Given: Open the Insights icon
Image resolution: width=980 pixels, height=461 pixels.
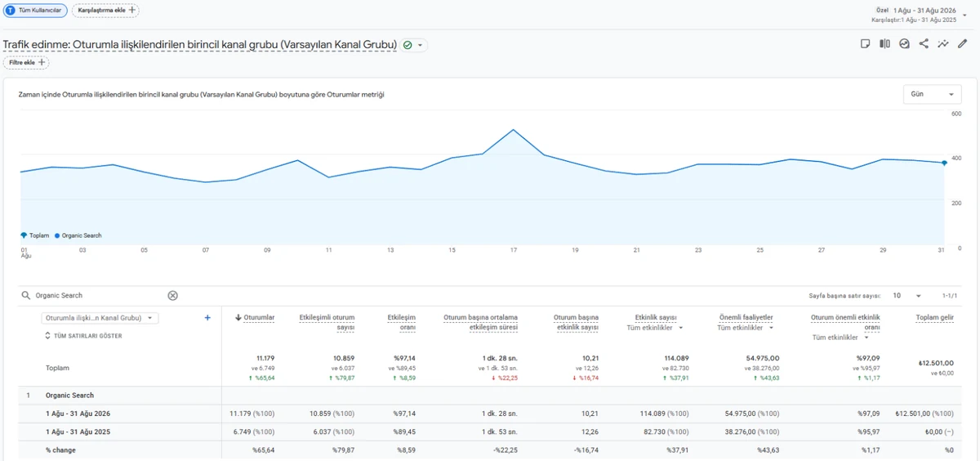Looking at the screenshot, I should [x=904, y=44].
